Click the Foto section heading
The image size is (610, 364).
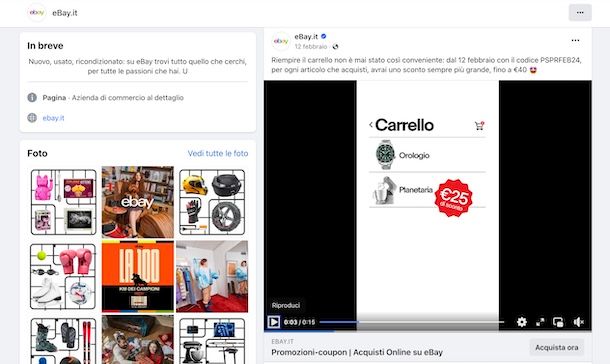[37, 153]
